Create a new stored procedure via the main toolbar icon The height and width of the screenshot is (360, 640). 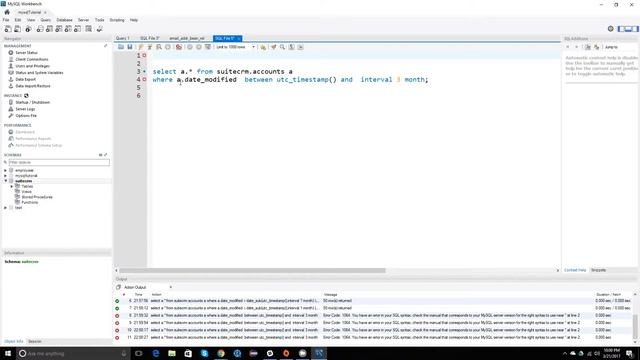tap(68, 29)
